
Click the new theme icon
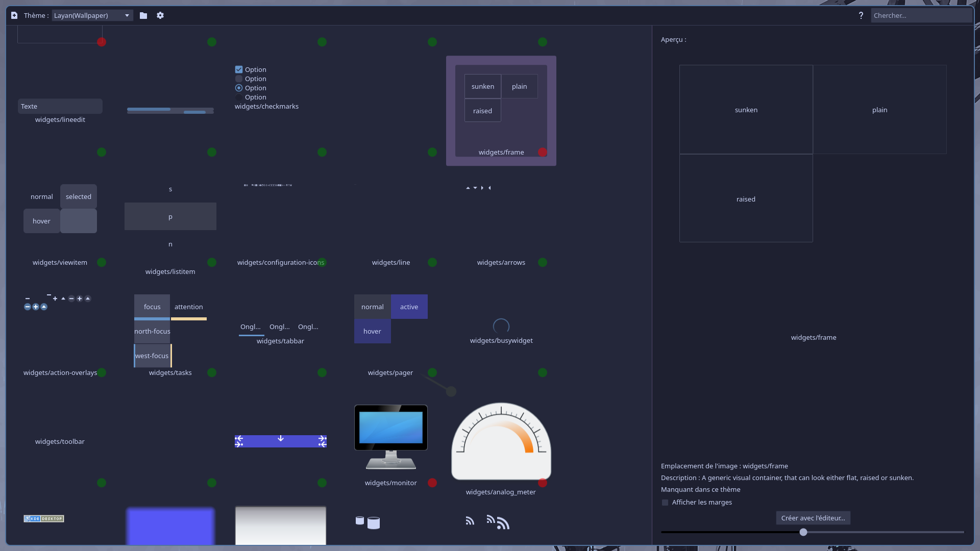[14, 15]
